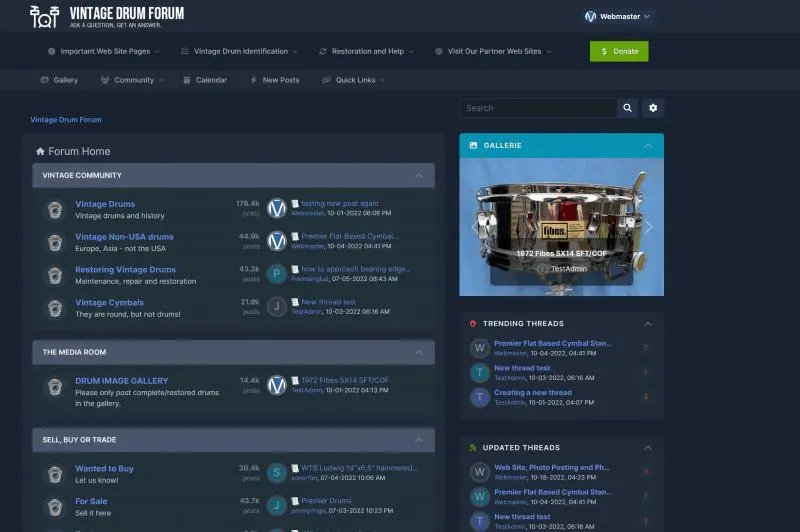Click avatar beside Premier Flat Based Cymbal in Vintage Non-USA drums
Viewport: 800px width, 532px height.
277,241
